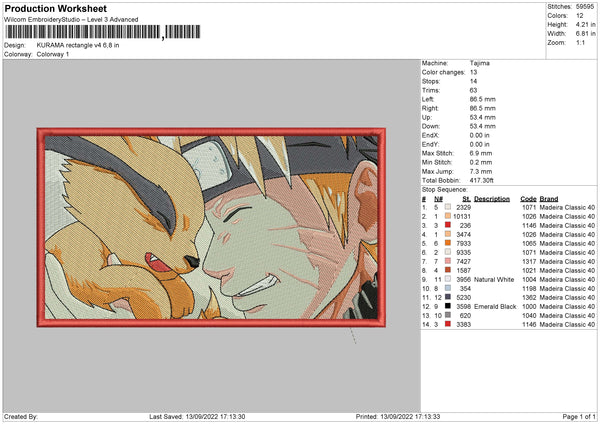Click the rust swatch beside 1587 stitches
This screenshot has height=424, width=600.
click(x=448, y=270)
